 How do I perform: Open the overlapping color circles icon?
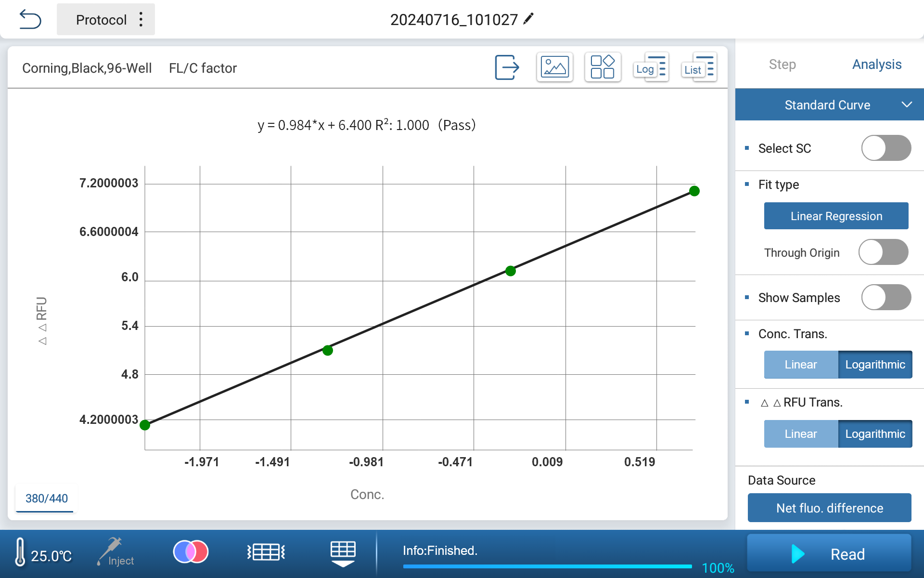pos(191,552)
